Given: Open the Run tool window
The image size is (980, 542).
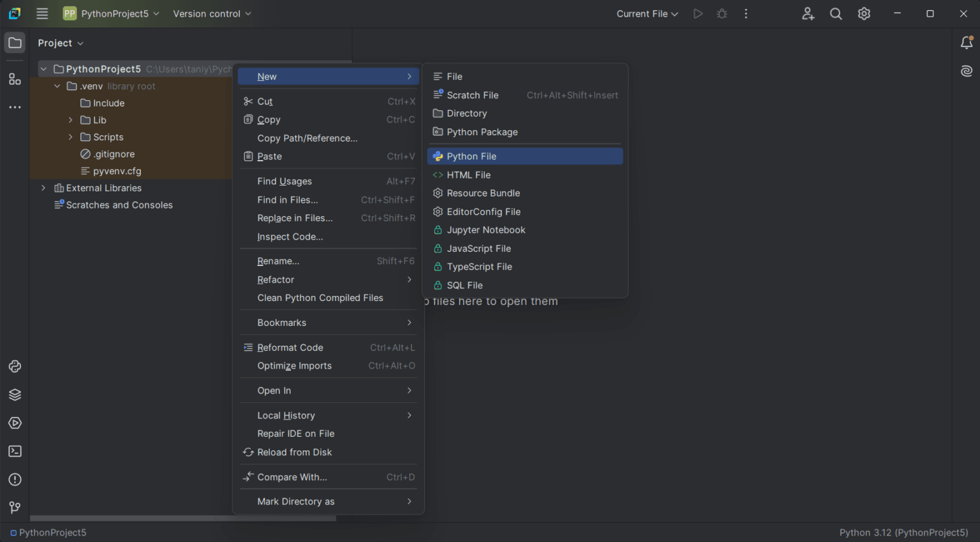Looking at the screenshot, I should click(14, 423).
